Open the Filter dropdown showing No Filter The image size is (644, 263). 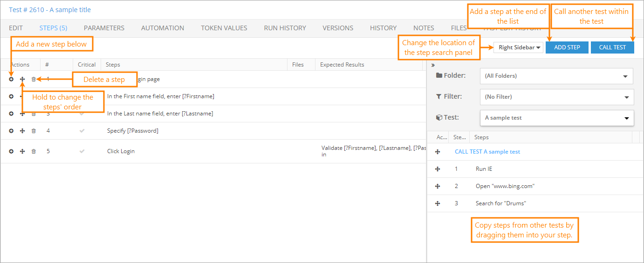[x=556, y=97]
